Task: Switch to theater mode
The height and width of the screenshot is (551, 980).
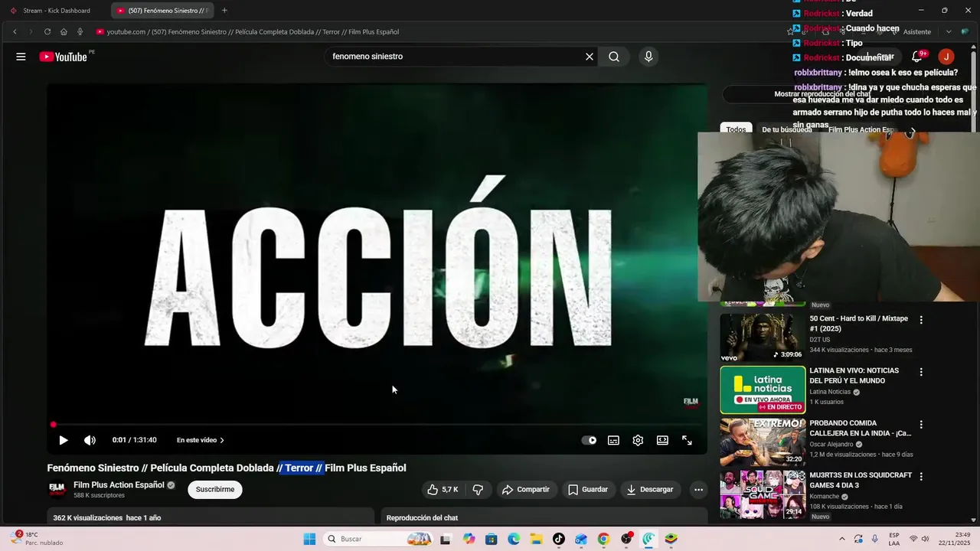Action: [x=662, y=440]
